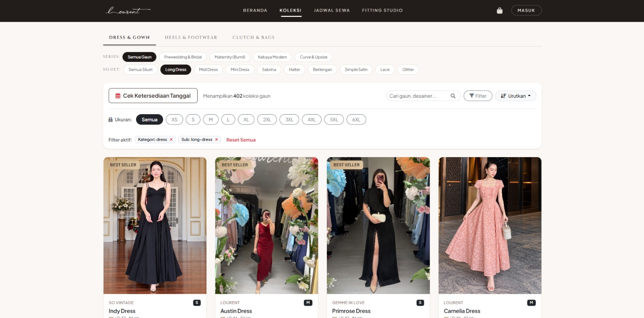
Task: Remove the Kategori: dress filter tag
Action: pos(171,140)
